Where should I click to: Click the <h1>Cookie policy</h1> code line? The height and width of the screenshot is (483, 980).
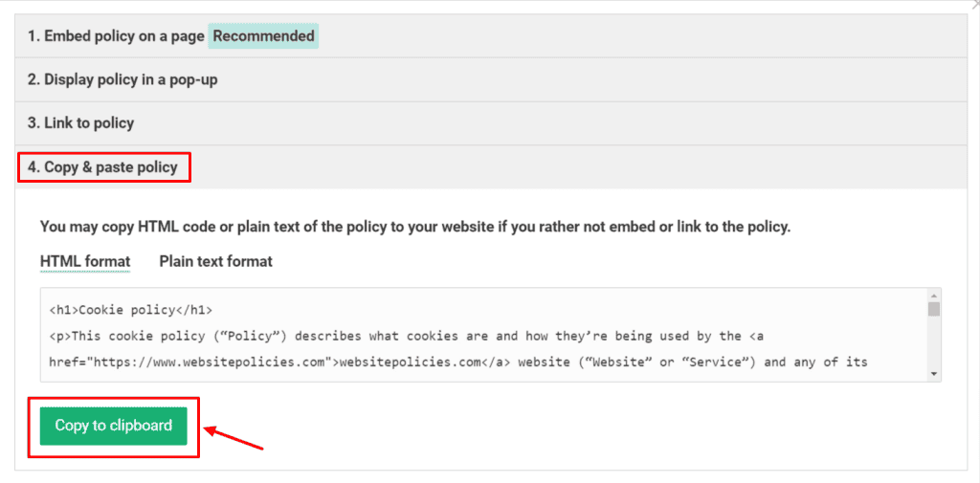pos(130,309)
